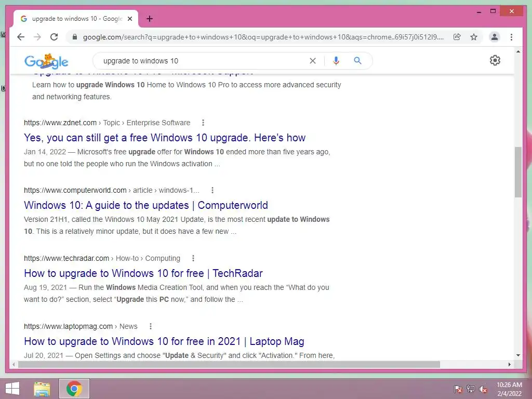Click the horizontal scrollbar thumb
The image size is (532, 399).
tap(229, 364)
